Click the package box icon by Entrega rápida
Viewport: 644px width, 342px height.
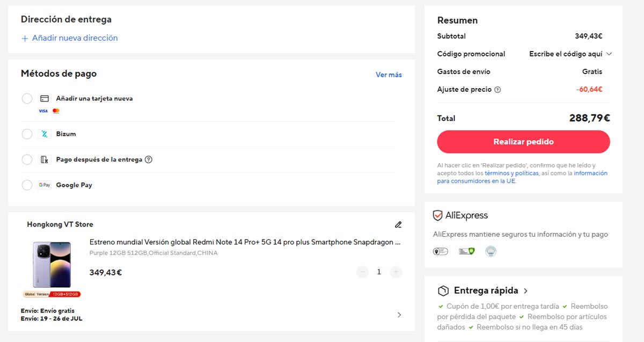click(443, 291)
